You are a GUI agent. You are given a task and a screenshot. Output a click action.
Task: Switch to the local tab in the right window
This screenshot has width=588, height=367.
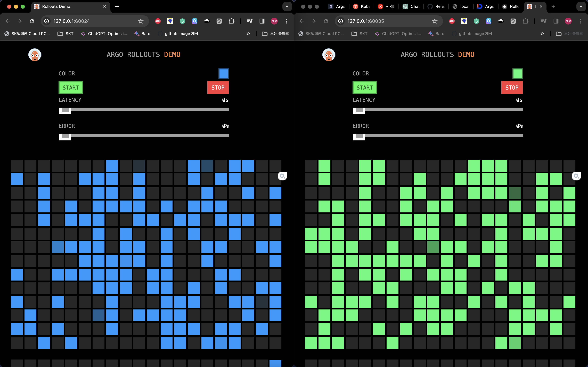[x=461, y=6]
